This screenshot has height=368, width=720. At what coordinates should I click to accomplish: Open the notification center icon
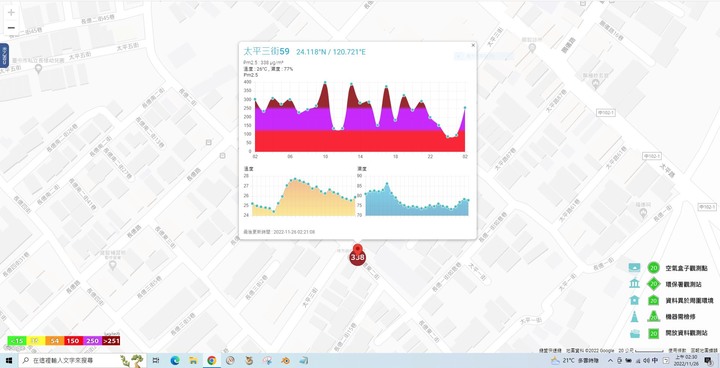708,361
